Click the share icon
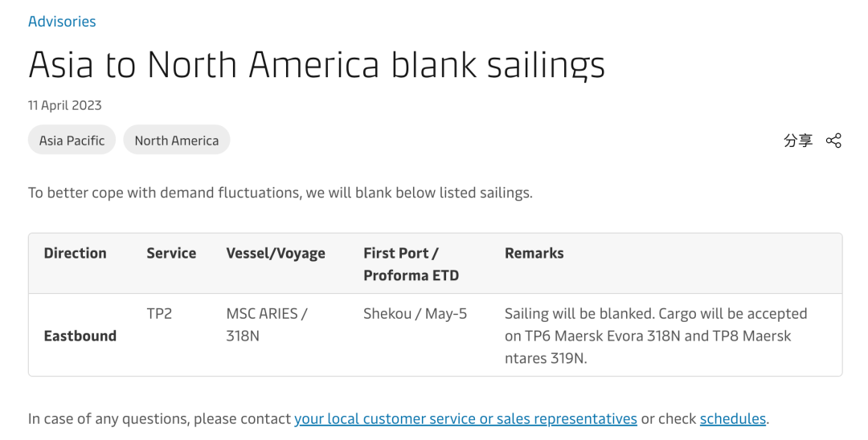This screenshot has width=868, height=440. [833, 141]
